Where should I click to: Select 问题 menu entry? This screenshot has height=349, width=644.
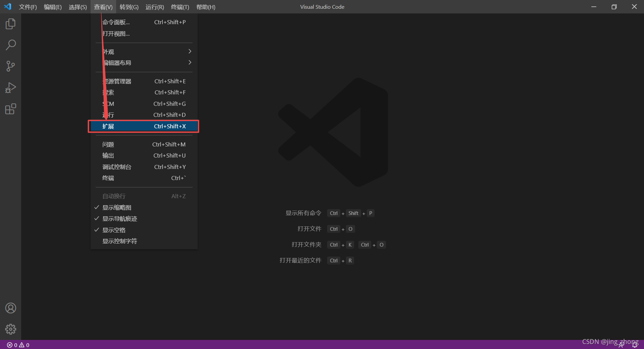(144, 144)
